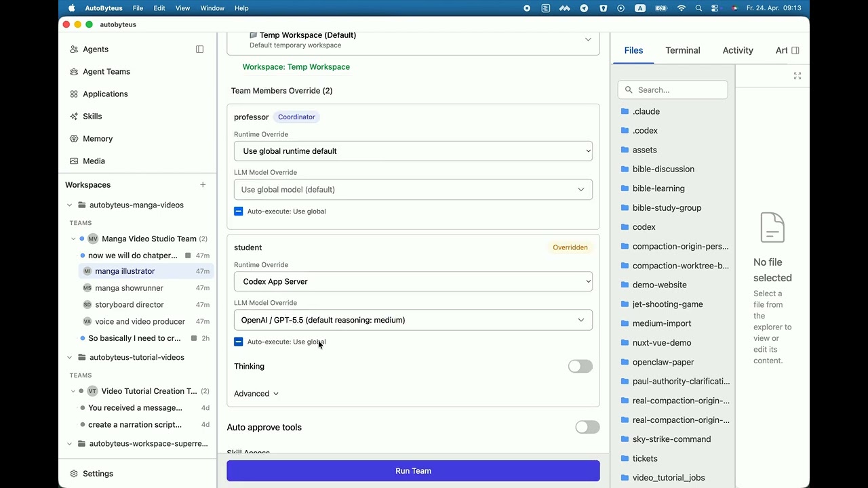The width and height of the screenshot is (868, 488).
Task: Open macOS Control Center
Action: coord(715,8)
